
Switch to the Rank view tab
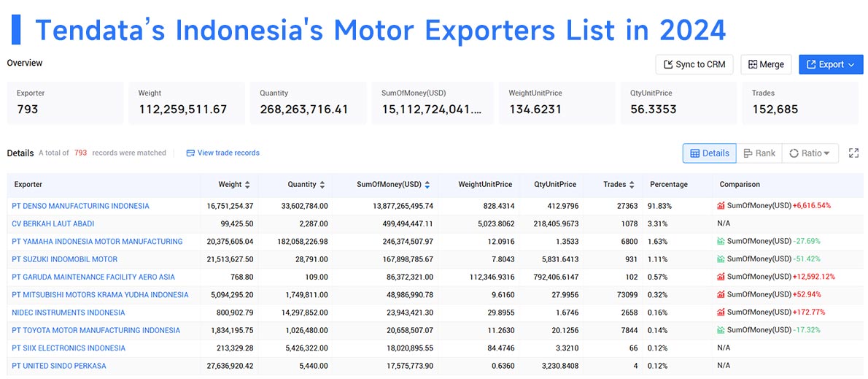pos(759,153)
